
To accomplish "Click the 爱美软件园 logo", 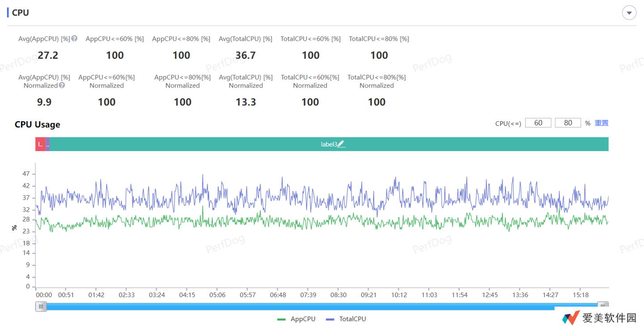I will [599, 318].
